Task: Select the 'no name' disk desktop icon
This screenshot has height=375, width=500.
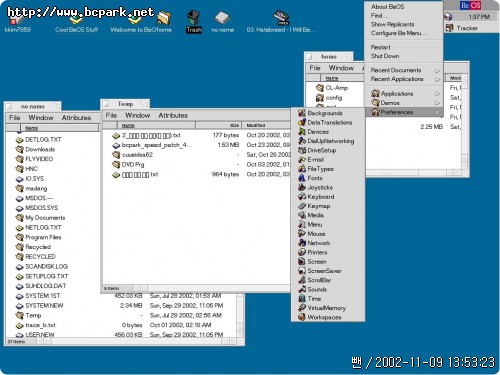Action: 223,21
